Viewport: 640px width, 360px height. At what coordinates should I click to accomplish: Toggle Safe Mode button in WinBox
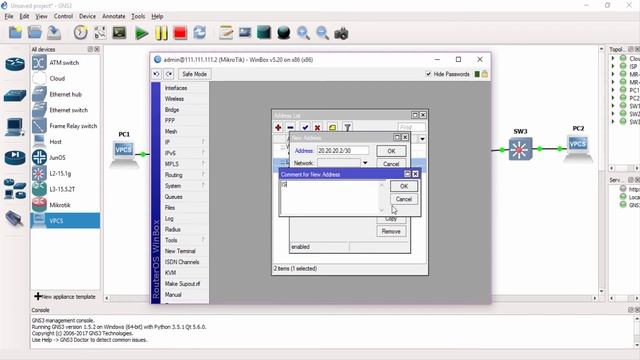coord(194,74)
